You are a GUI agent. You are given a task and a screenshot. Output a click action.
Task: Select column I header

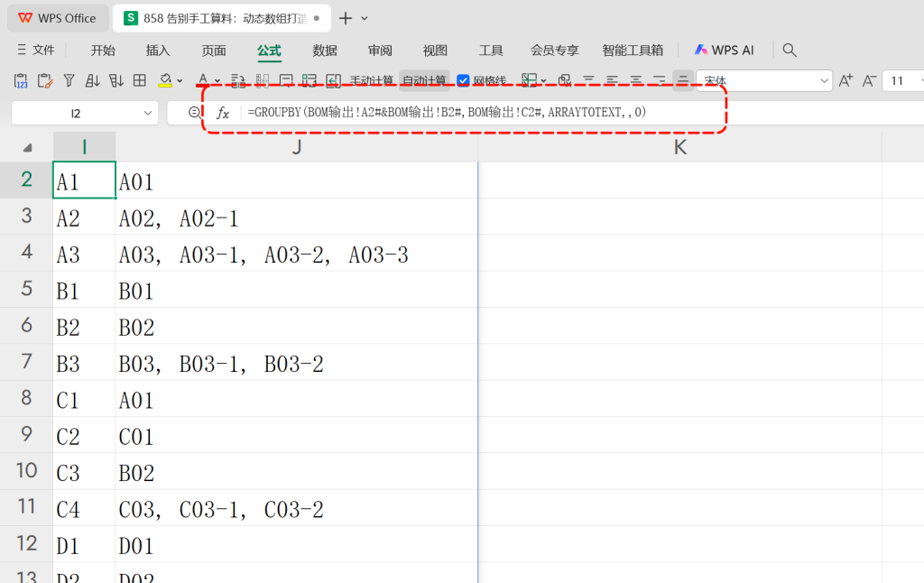84,147
